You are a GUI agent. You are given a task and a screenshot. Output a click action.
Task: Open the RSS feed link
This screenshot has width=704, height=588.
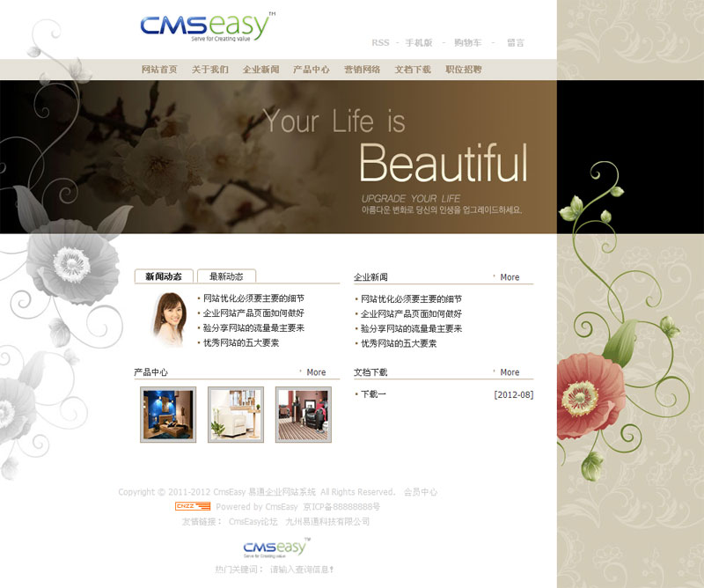coord(380,43)
